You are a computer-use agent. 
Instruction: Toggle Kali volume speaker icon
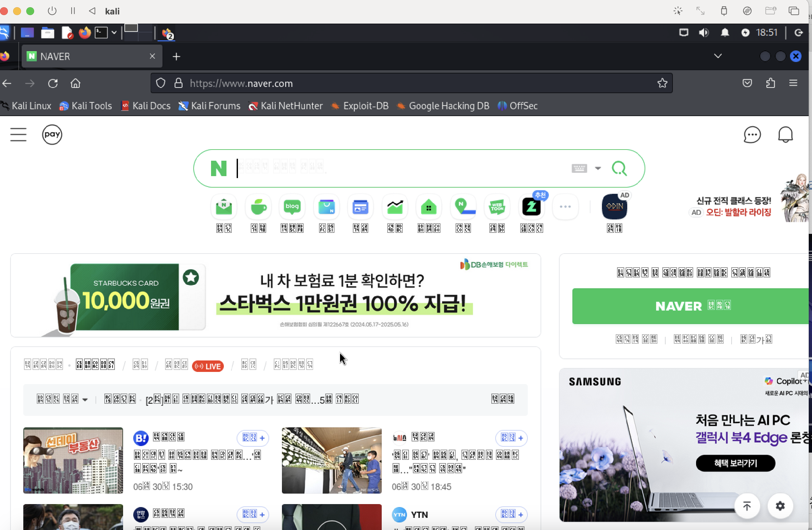[x=704, y=33]
